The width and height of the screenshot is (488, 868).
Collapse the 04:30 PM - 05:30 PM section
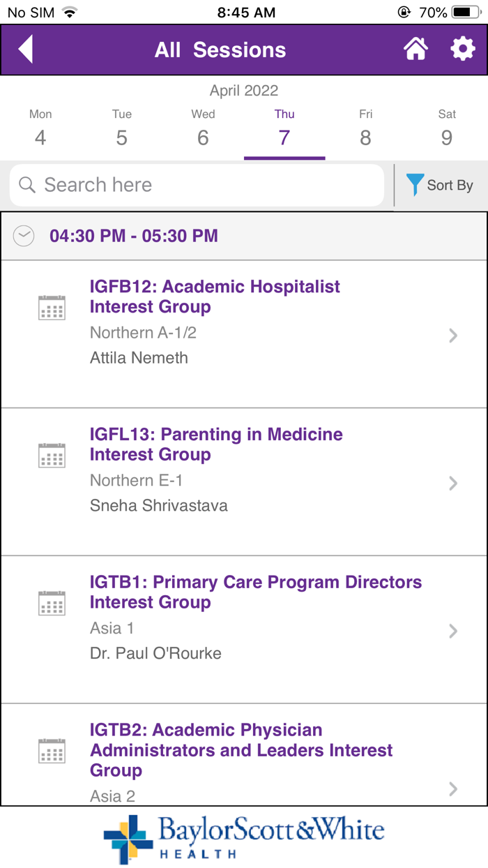tap(23, 236)
